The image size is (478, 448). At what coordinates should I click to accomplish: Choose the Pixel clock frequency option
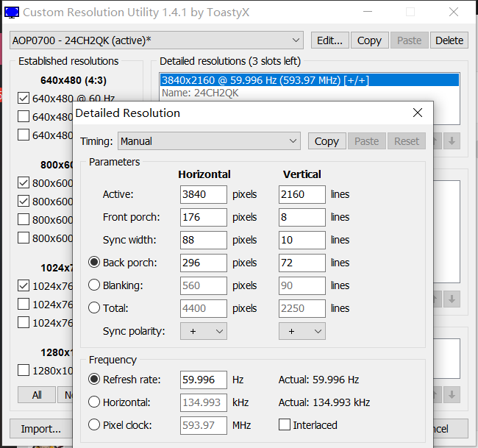click(x=94, y=425)
